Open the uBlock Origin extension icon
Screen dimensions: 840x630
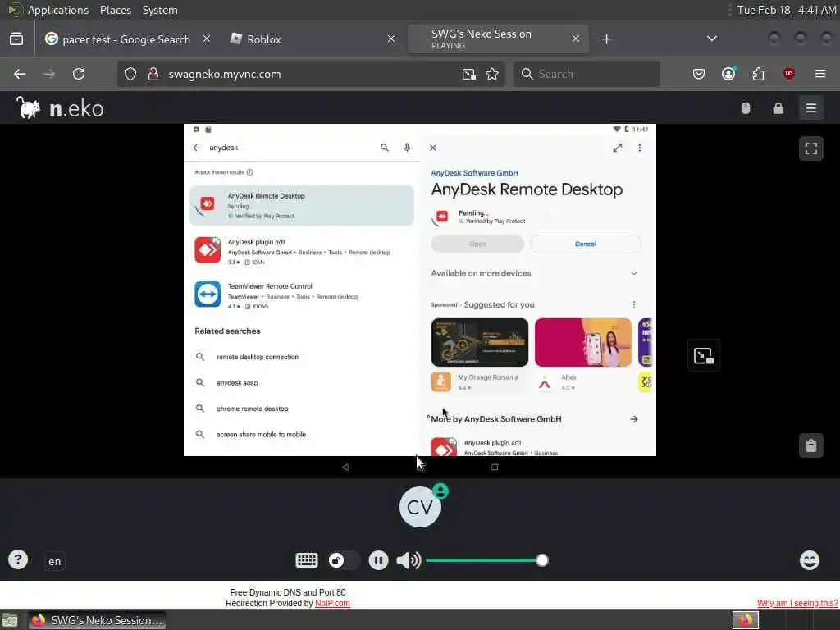coord(788,74)
